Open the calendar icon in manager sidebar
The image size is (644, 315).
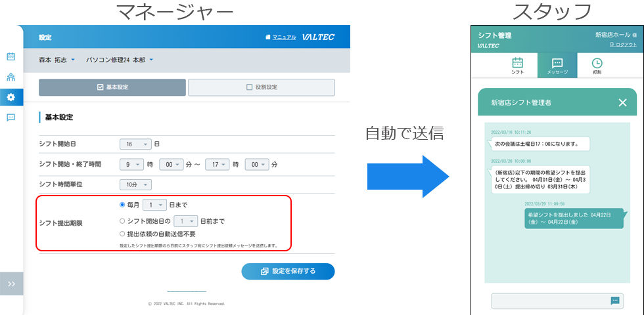coord(11,56)
